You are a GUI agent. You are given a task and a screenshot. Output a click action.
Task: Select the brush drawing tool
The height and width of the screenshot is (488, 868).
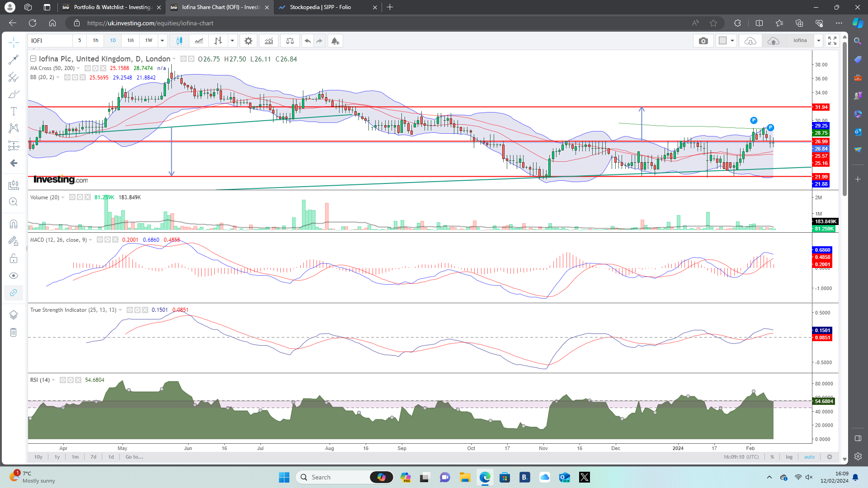pyautogui.click(x=14, y=94)
